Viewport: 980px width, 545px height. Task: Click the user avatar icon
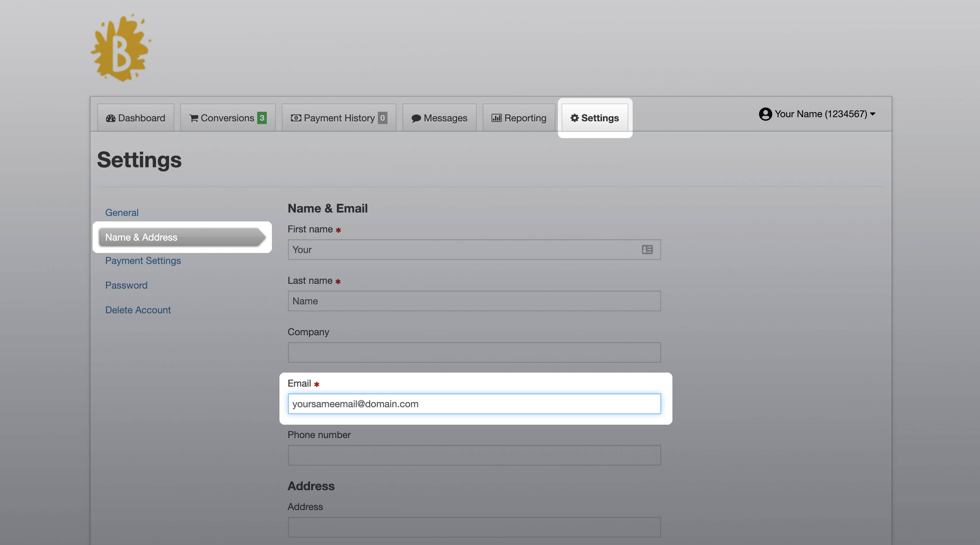click(765, 114)
